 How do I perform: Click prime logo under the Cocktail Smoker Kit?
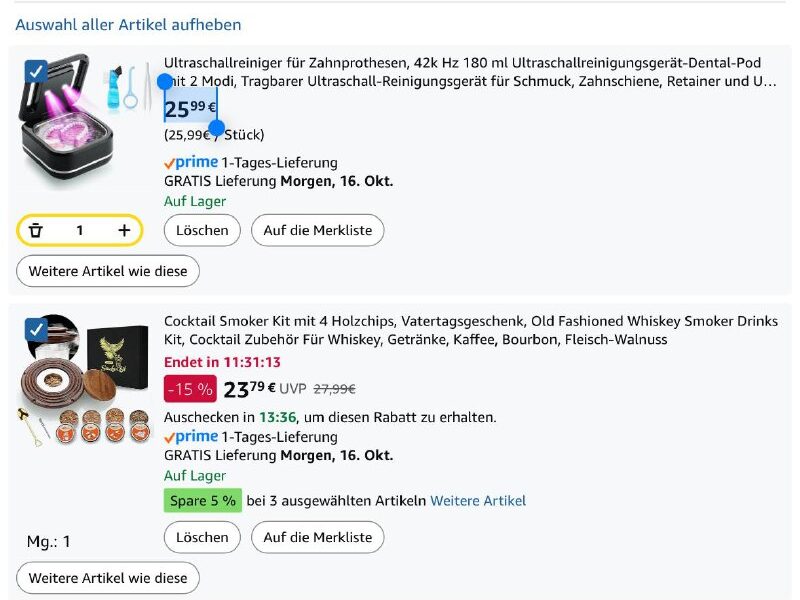190,436
